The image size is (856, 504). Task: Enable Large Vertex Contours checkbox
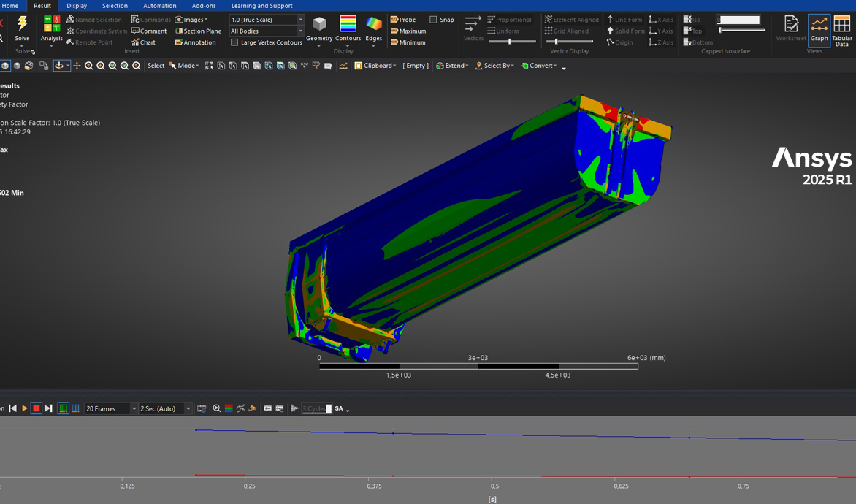pyautogui.click(x=234, y=42)
